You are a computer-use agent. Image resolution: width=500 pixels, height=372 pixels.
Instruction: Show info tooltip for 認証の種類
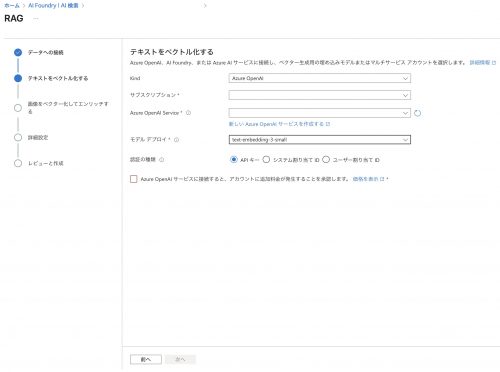point(162,160)
